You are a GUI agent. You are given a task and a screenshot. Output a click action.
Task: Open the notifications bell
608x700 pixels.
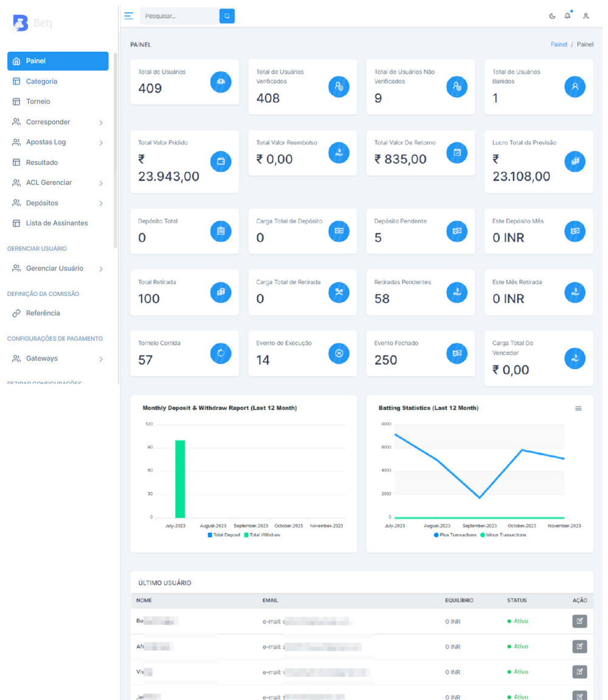tap(568, 16)
